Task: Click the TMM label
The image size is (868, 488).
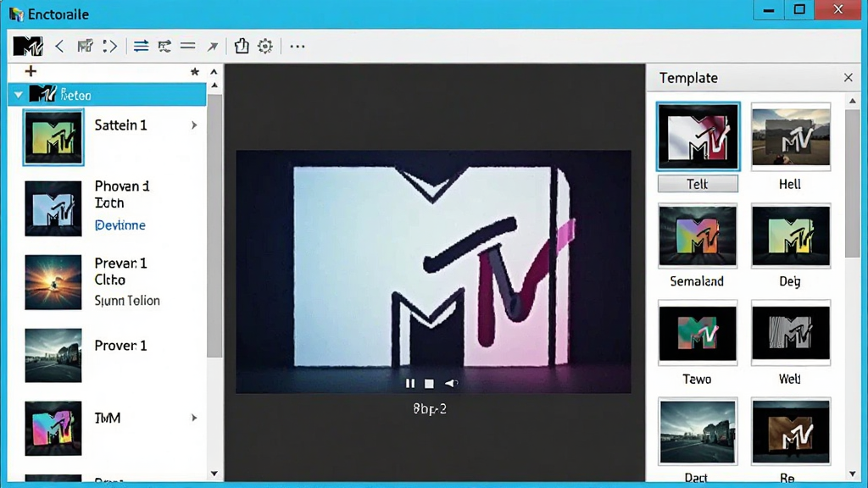Action: click(x=108, y=418)
